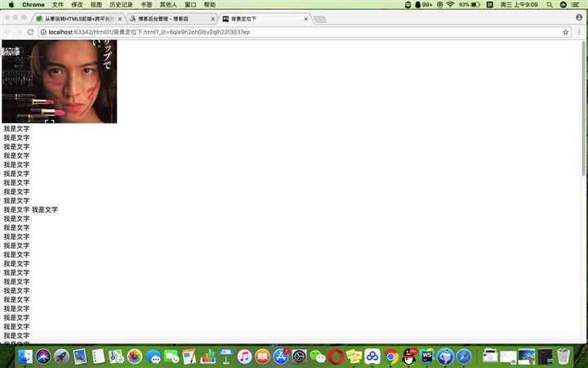Bookmark this page with the star icon
588x368 pixels.
tap(565, 32)
